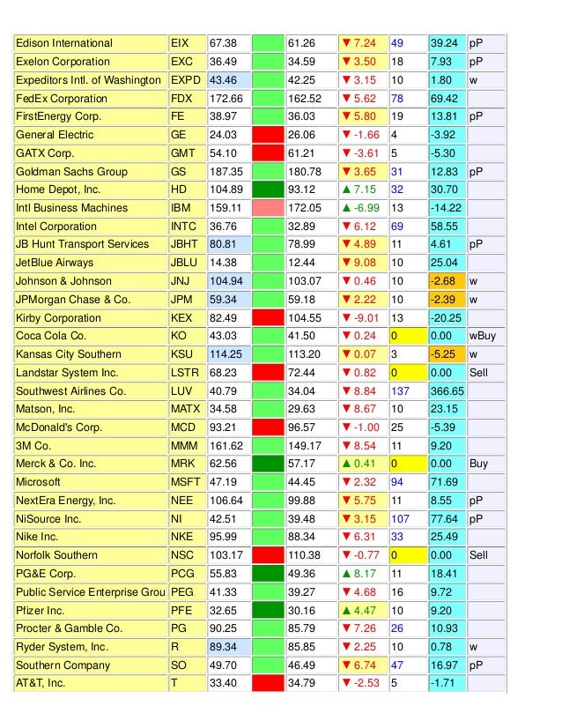Select Goldman Sachs count value '31'
This screenshot has height=728, width=562.
click(396, 171)
